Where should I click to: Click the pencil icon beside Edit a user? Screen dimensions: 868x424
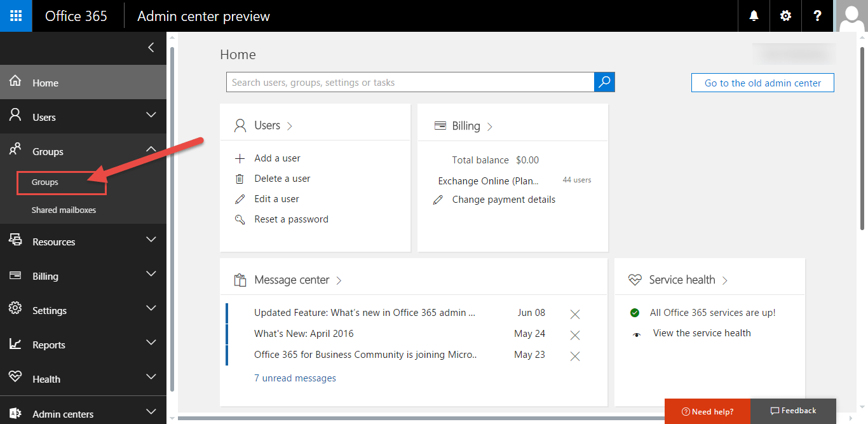240,199
